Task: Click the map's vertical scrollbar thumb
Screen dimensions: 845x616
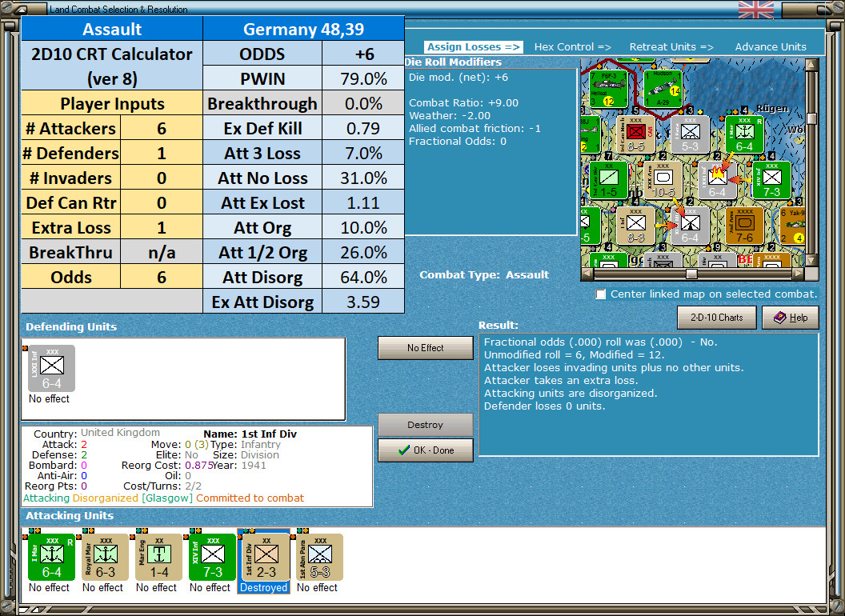Action: pos(811,118)
